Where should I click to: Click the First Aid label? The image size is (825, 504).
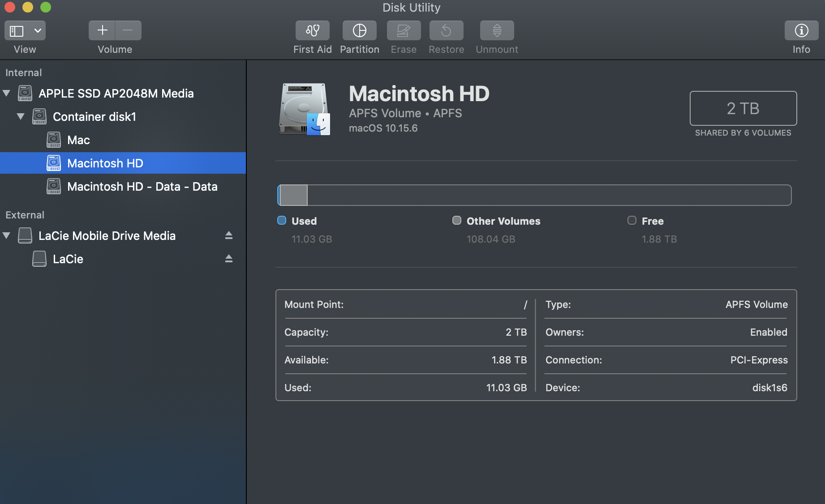coord(312,50)
